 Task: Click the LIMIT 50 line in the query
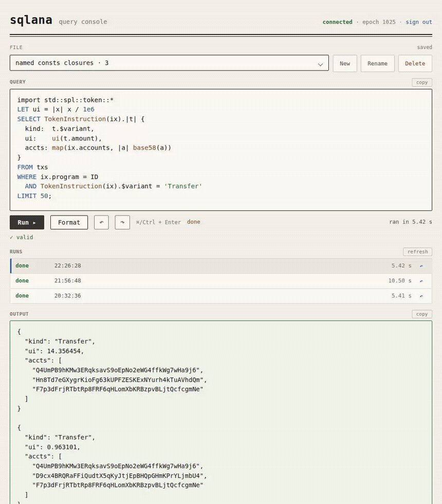pos(34,196)
